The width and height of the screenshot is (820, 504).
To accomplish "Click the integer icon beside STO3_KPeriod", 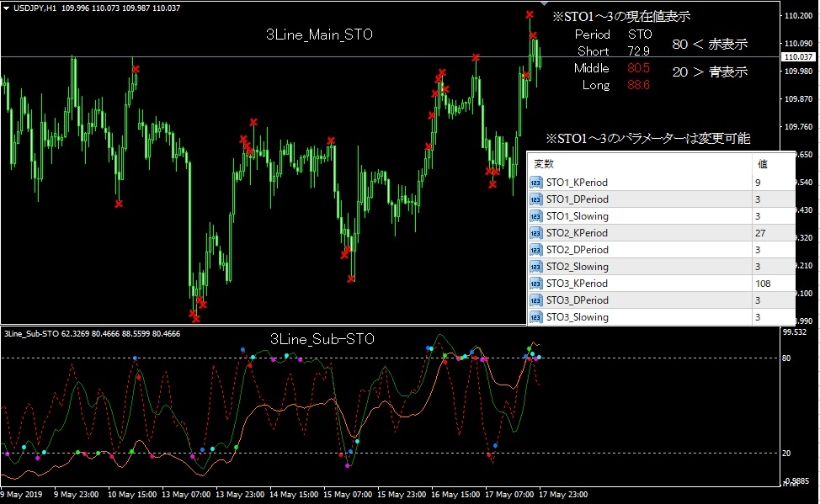I will [x=535, y=284].
